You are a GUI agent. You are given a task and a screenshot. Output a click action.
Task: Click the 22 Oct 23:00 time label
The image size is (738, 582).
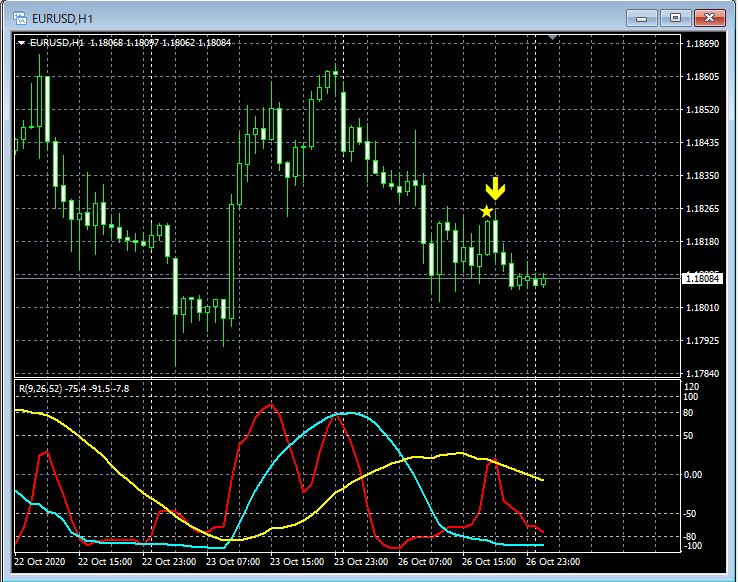pos(169,562)
